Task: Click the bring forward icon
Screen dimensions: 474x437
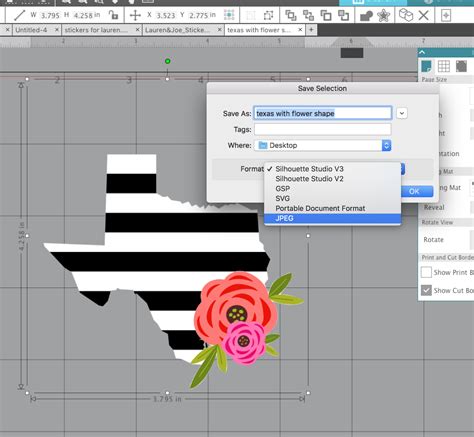Action: (x=308, y=15)
